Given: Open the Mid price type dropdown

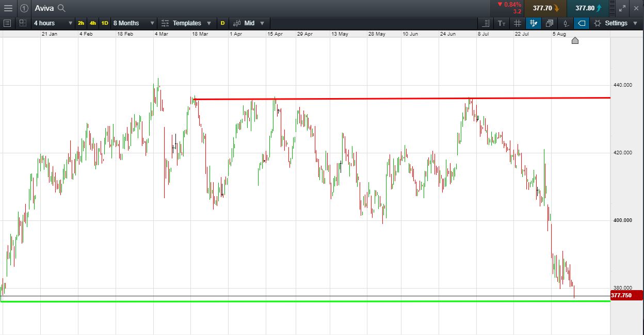Looking at the screenshot, I should click(249, 23).
